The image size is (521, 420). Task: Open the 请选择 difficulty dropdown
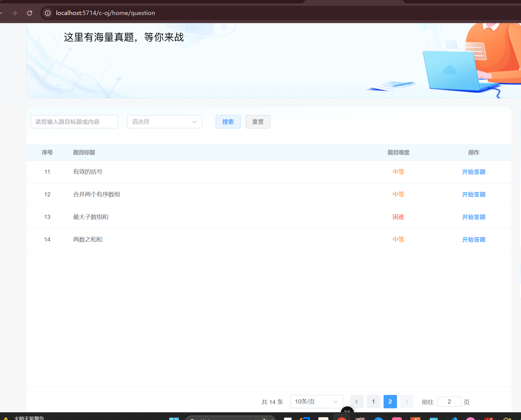point(164,122)
